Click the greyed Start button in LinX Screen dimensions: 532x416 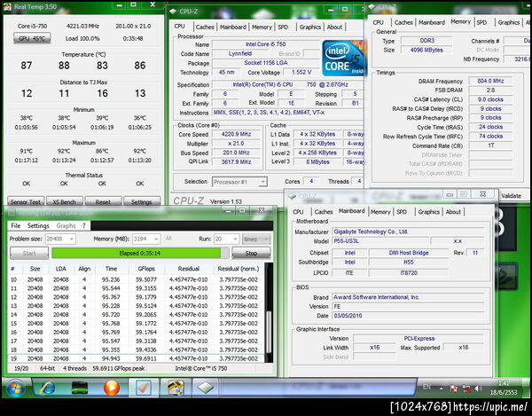(x=29, y=253)
